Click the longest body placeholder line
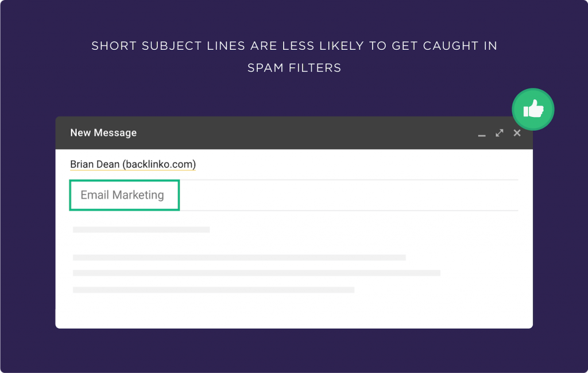 [x=257, y=273]
